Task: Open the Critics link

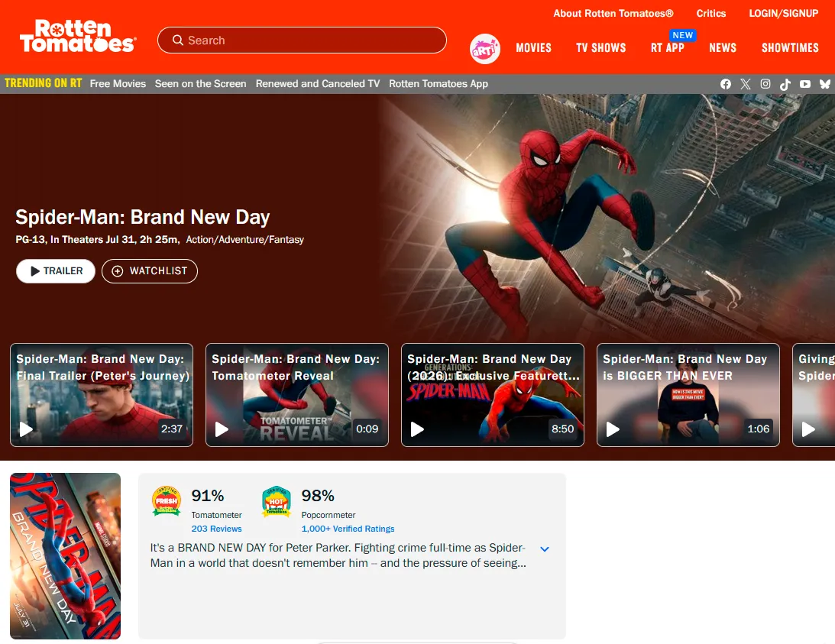Action: 711,13
